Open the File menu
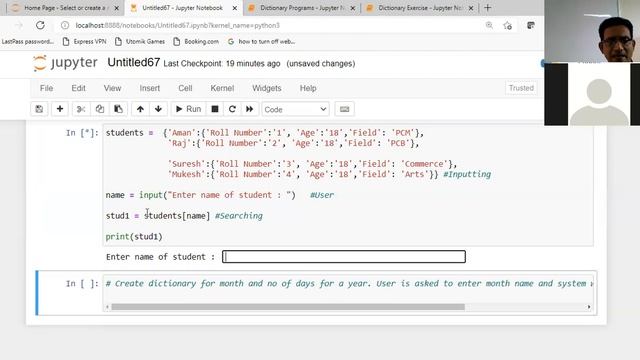640x360 pixels. pyautogui.click(x=47, y=88)
